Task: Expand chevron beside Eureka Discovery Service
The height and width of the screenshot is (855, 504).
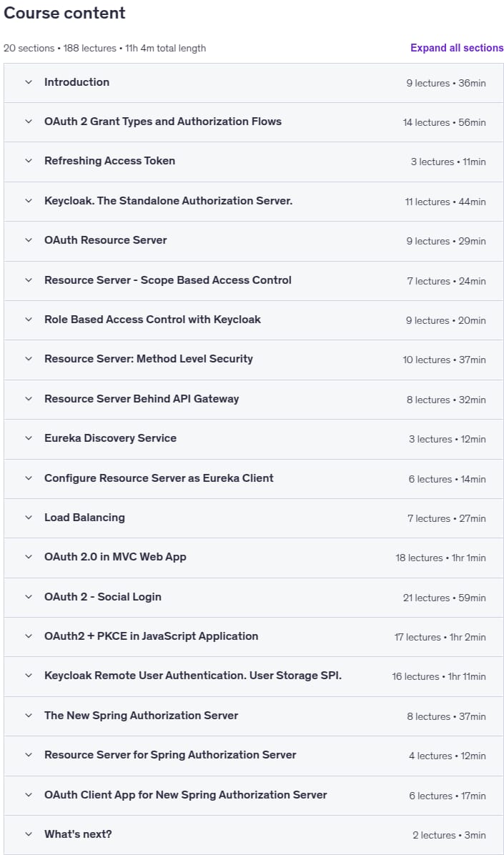Action: pos(29,438)
